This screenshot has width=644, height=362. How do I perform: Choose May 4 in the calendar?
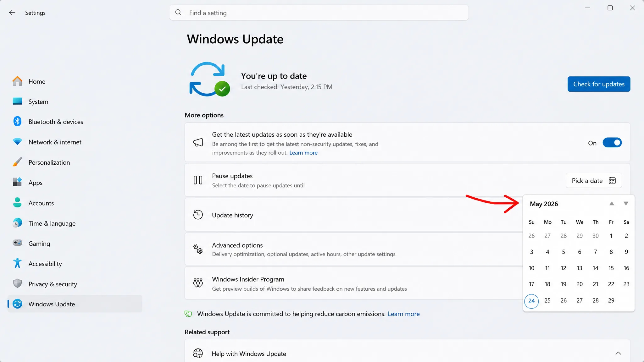(547, 252)
